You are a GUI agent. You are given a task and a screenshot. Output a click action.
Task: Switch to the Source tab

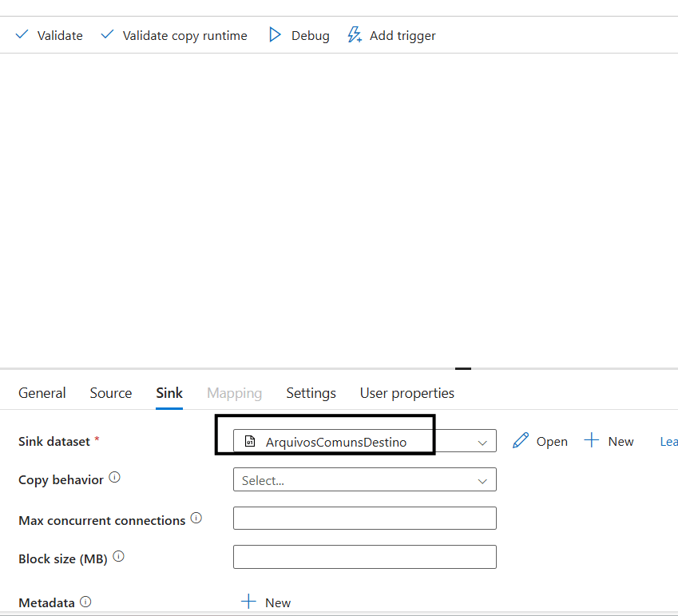pos(111,393)
